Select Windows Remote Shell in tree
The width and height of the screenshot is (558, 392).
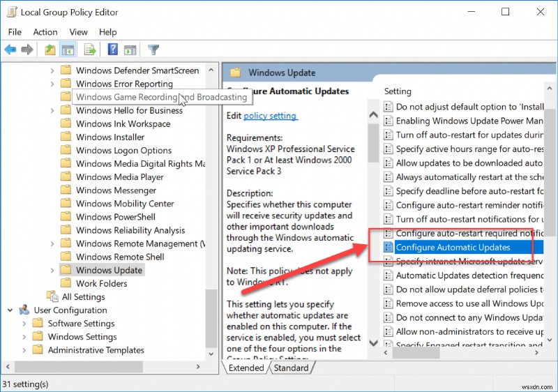(x=120, y=257)
